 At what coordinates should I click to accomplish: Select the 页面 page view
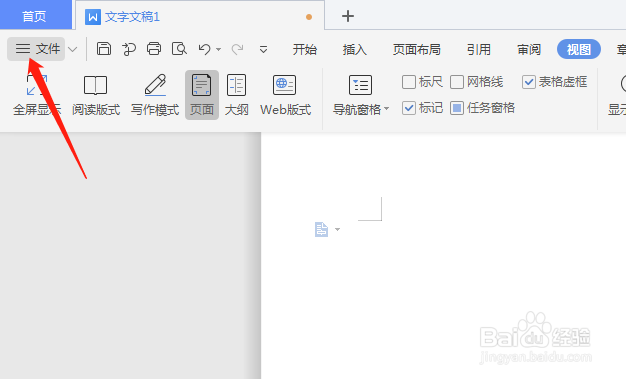(202, 95)
